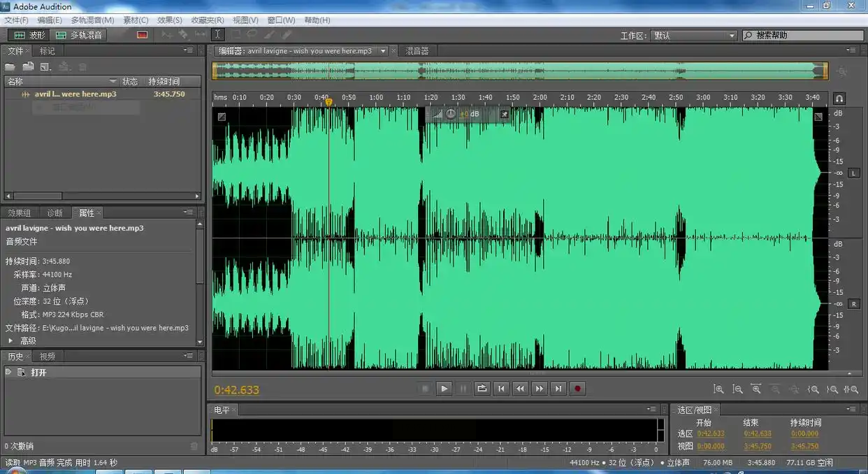
Task: Open the 效果(S) effects menu
Action: click(169, 20)
